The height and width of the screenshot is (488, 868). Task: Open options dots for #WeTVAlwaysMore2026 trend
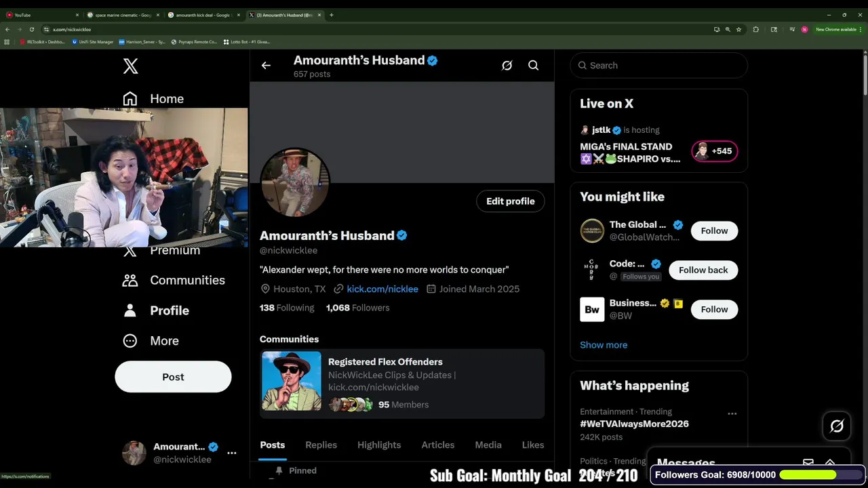732,413
